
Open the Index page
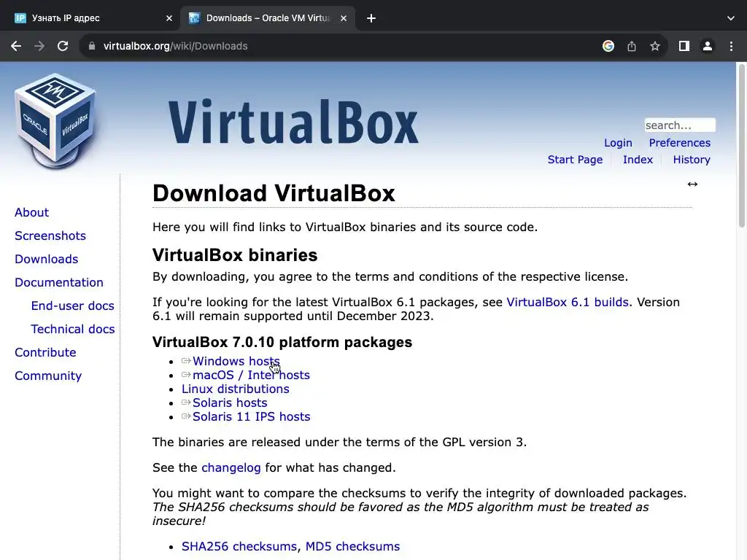[638, 160]
